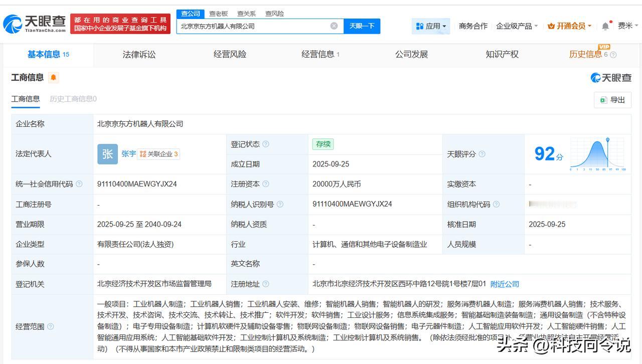Clear the search box with X icon

[334, 26]
